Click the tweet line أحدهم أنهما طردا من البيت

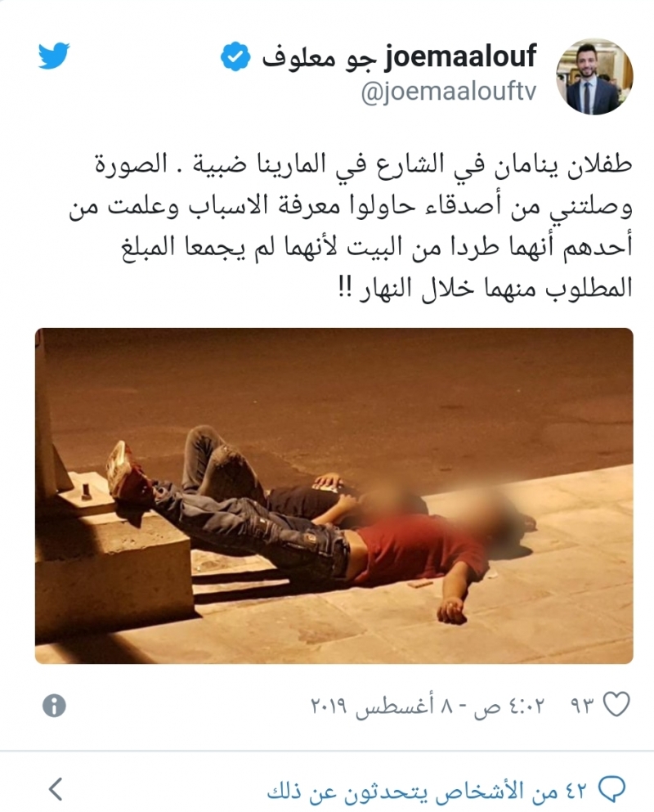(x=378, y=246)
